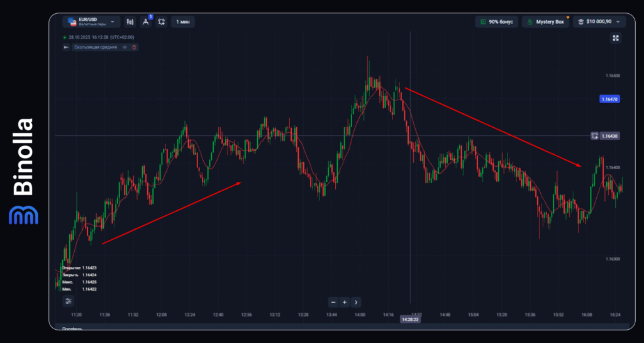
Task: Collapse the indicator list with arrow icon
Action: [66, 47]
